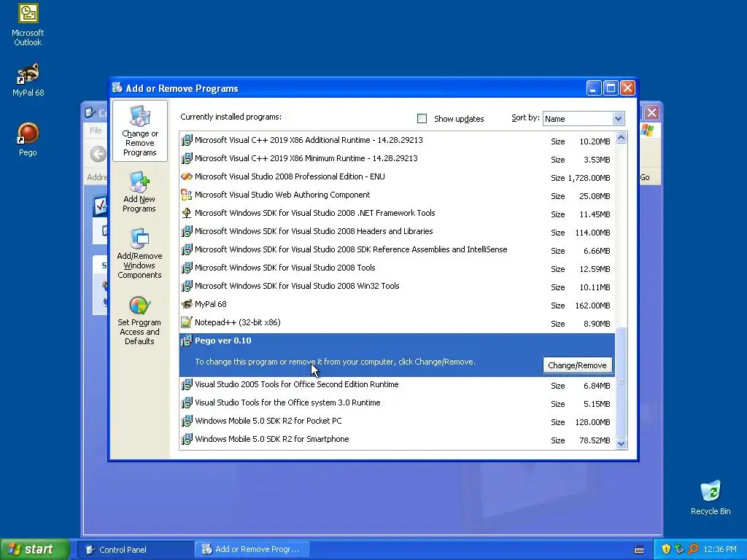This screenshot has height=560, width=747.
Task: Click icon beside Visual C++ 2019 X86 Additional Runtime
Action: 187,141
